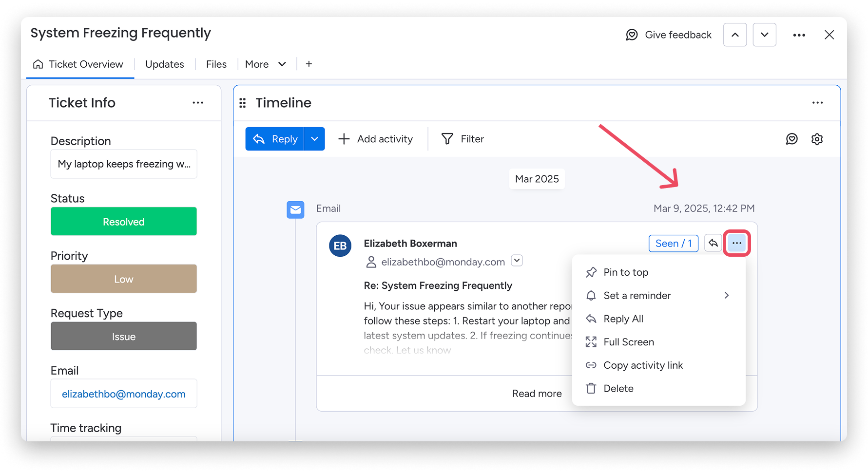Switch to the Files tab
This screenshot has height=473, width=868.
coord(216,64)
